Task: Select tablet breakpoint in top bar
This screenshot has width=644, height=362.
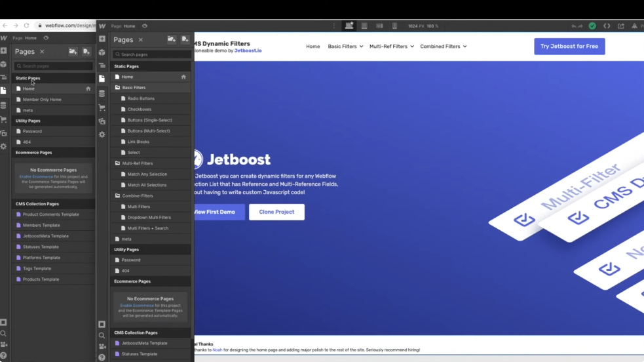Action: click(x=364, y=26)
